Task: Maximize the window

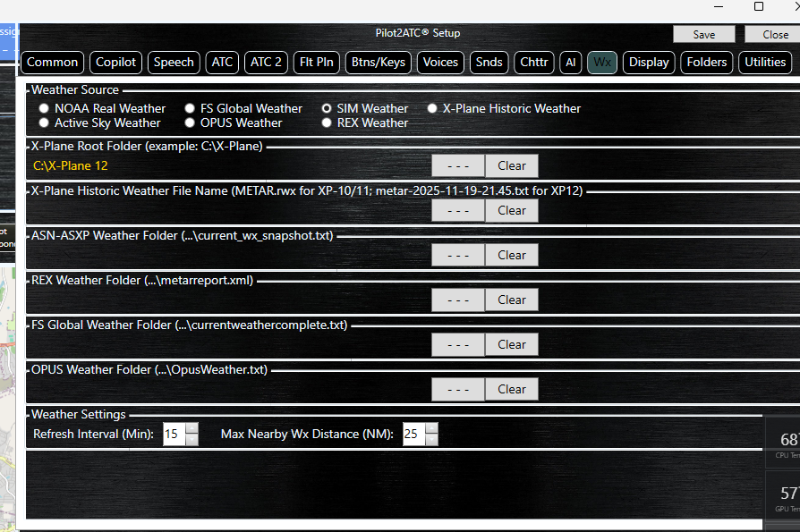Action: coord(759,6)
